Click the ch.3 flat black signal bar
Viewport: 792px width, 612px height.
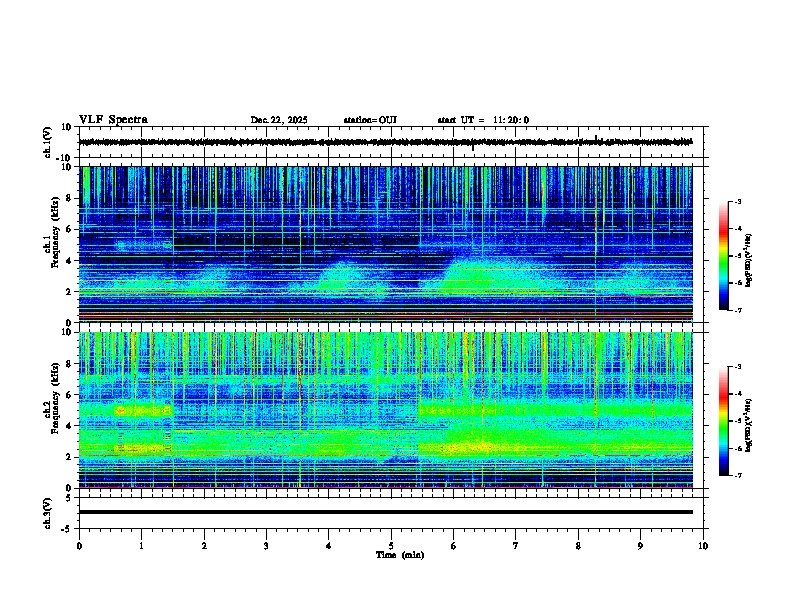tap(385, 512)
